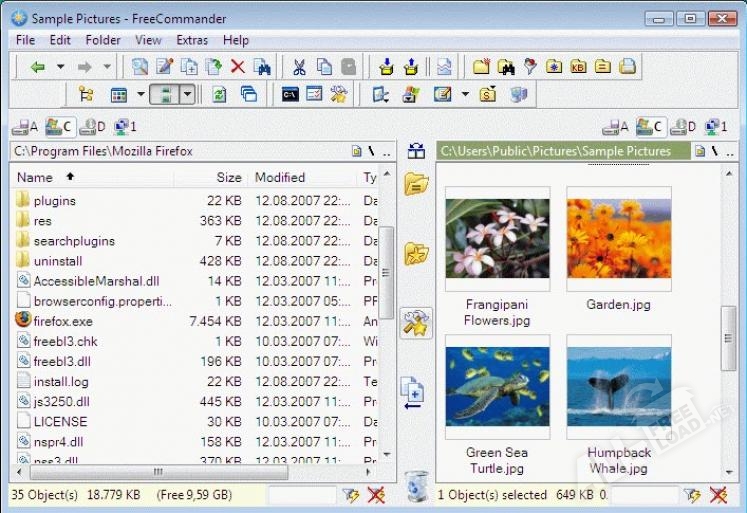Click the refresh green arrows icon
747x513 pixels.
pos(219,94)
